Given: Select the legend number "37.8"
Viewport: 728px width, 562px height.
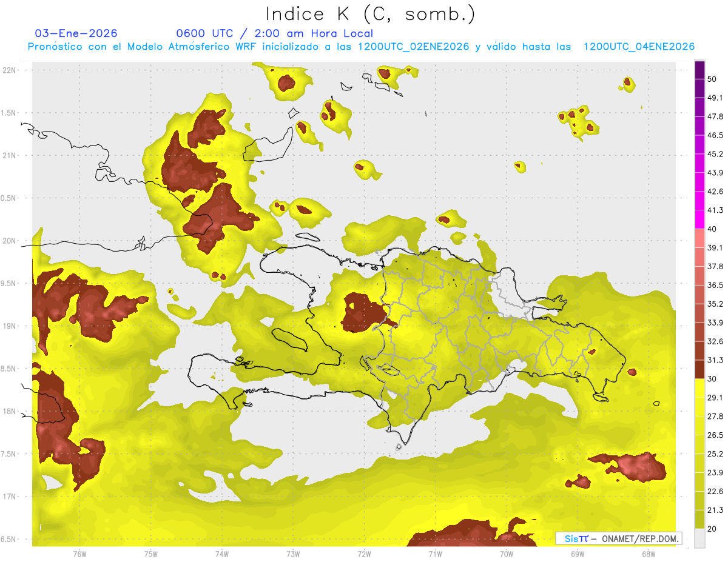Looking at the screenshot, I should pyautogui.click(x=715, y=267).
